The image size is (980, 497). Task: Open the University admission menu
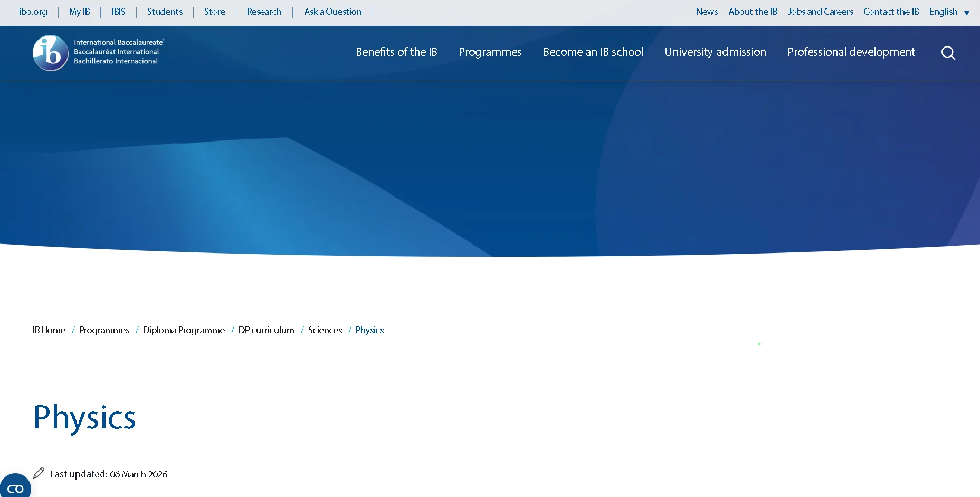(715, 52)
